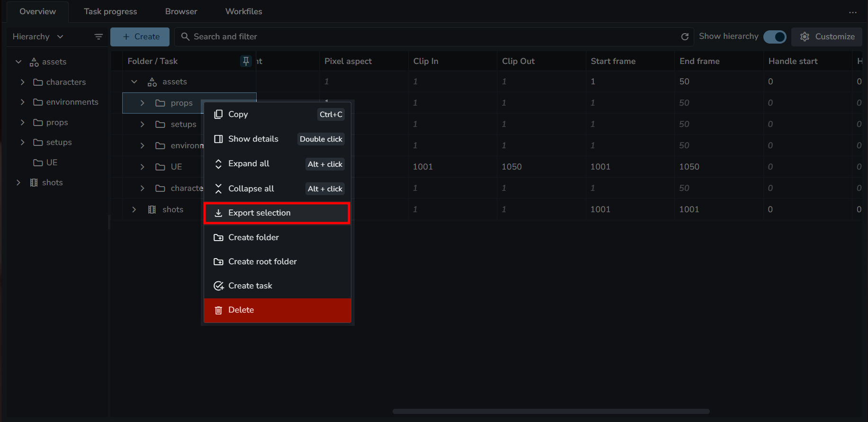Viewport: 868px width, 422px height.
Task: Click the horizontal scrollbar at bottom
Action: pyautogui.click(x=551, y=411)
